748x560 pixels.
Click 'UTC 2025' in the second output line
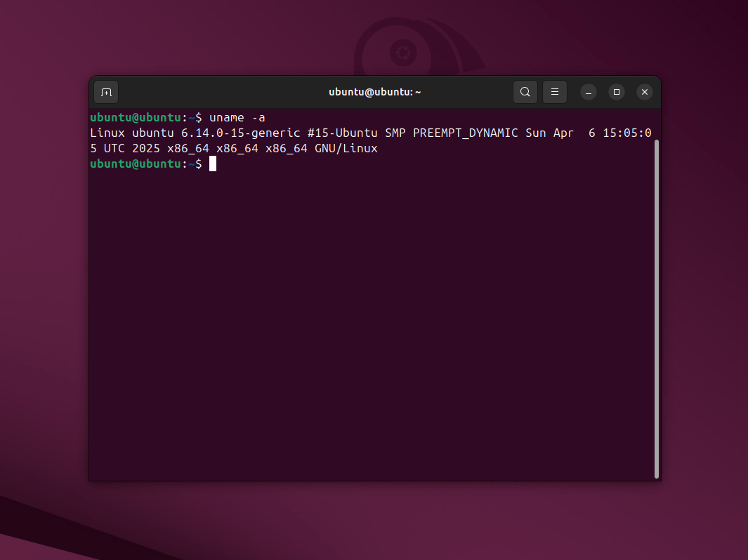pyautogui.click(x=131, y=149)
